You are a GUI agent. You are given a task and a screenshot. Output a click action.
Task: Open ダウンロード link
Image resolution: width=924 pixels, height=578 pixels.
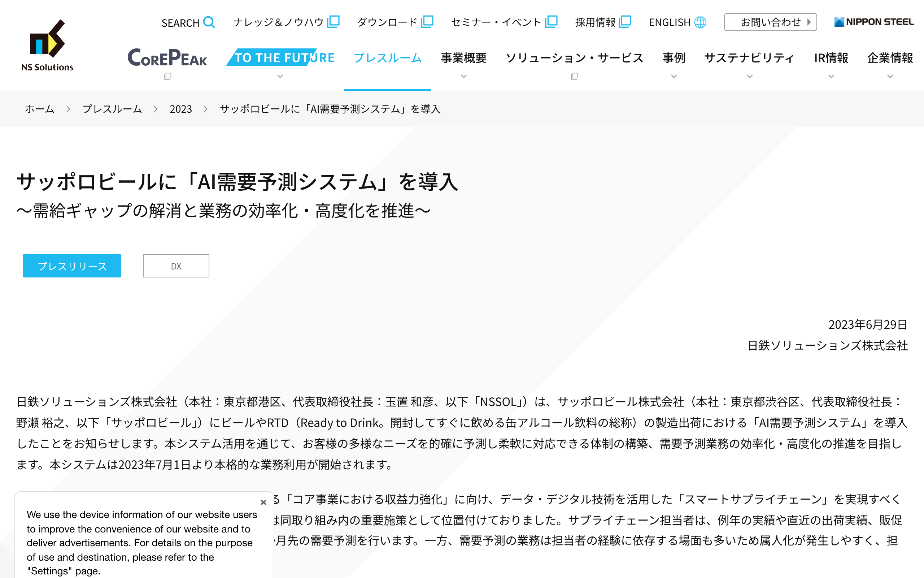[x=387, y=22]
